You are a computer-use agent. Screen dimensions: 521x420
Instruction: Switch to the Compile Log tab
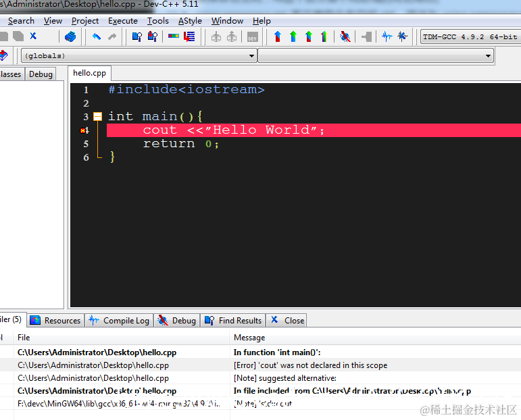point(120,320)
